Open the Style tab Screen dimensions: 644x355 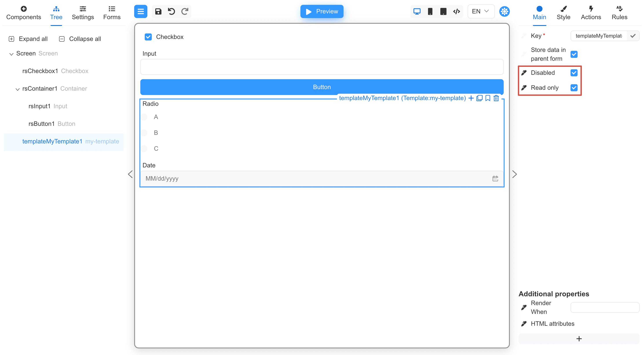(x=563, y=13)
